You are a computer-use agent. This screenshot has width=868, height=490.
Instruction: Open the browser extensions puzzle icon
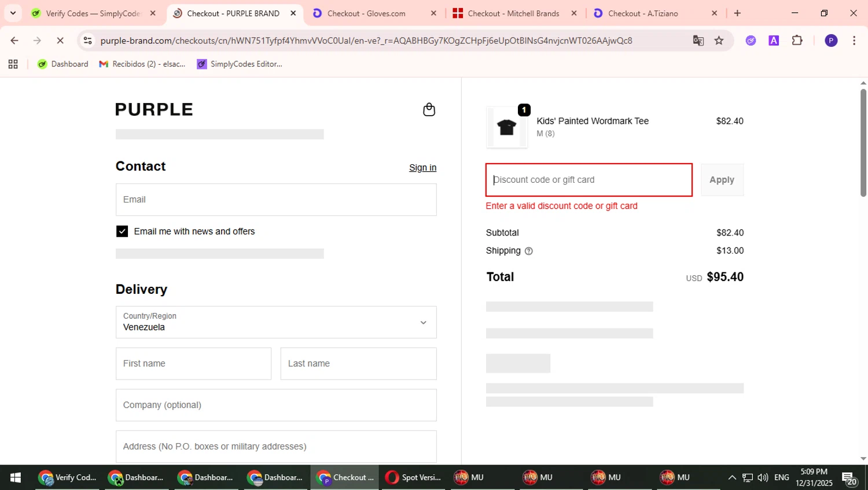[797, 40]
